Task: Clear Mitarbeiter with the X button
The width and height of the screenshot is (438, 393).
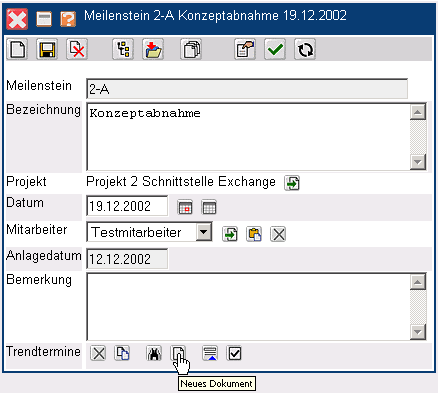Action: click(x=278, y=234)
